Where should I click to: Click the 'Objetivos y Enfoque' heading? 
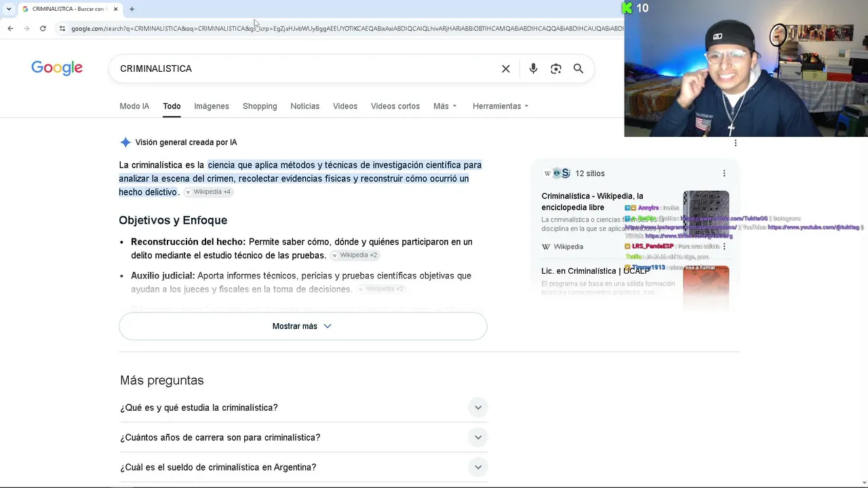click(173, 220)
